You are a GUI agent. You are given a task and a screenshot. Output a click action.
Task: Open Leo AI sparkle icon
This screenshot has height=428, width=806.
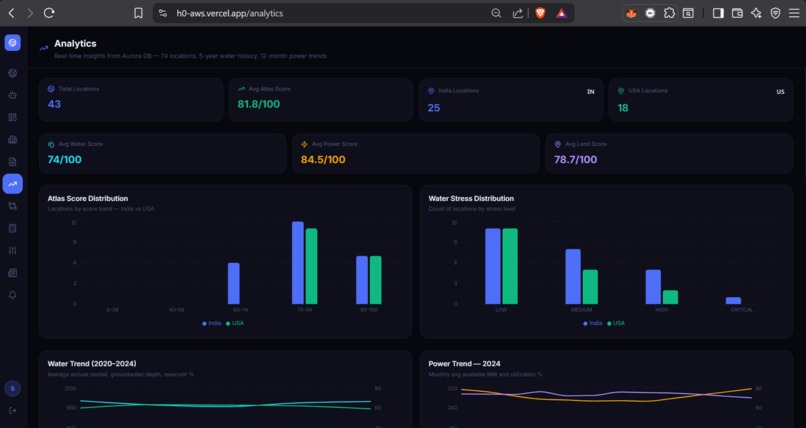tap(756, 13)
